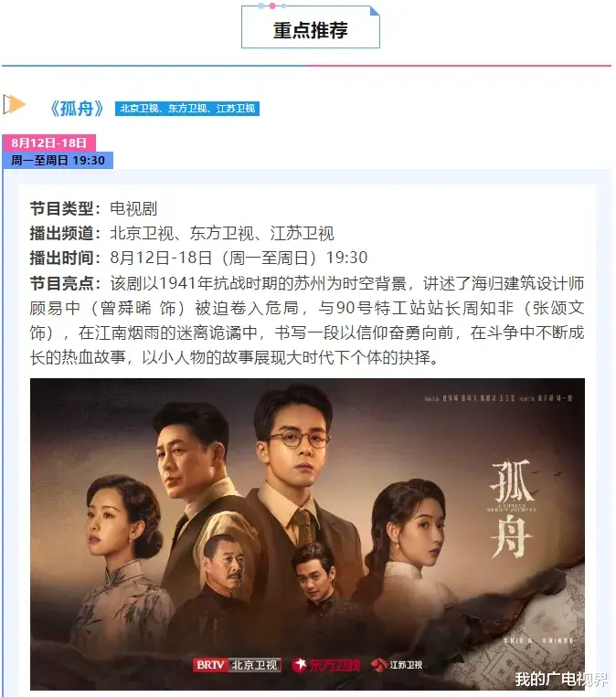Open the 孤舟 drama poster image

point(307,534)
